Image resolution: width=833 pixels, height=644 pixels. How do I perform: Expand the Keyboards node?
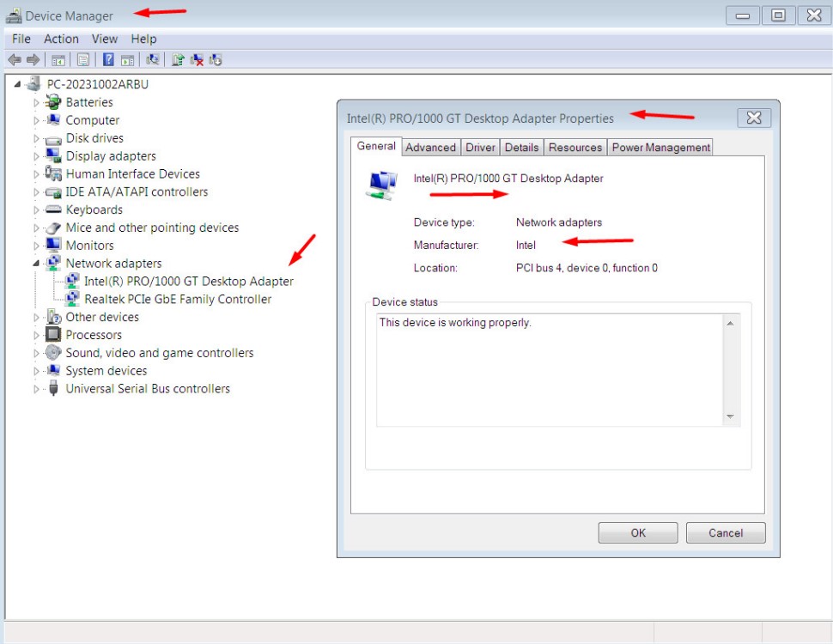point(36,210)
